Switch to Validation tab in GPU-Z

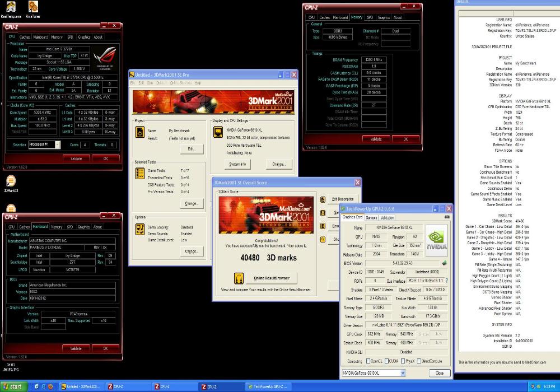(387, 217)
